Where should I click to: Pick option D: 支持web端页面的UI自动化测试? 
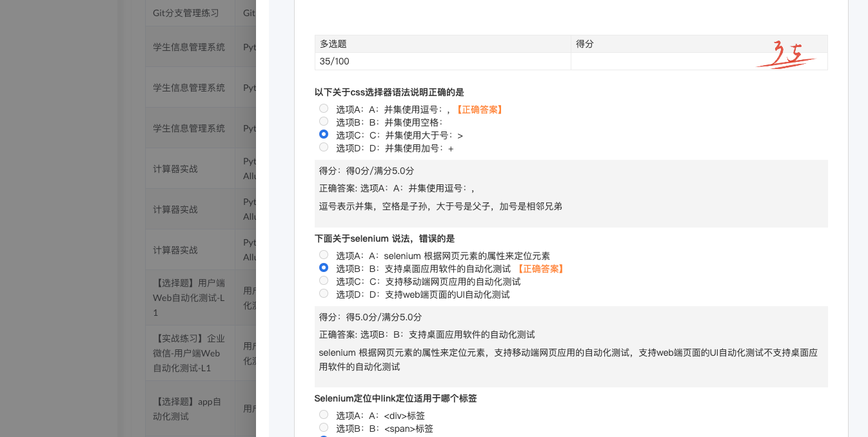click(x=324, y=294)
